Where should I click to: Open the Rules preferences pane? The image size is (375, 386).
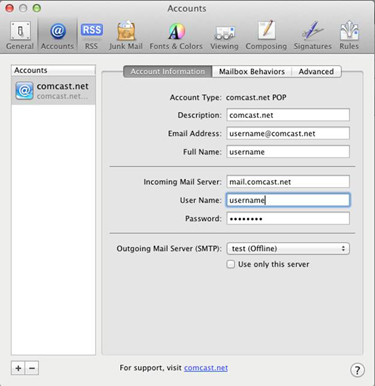[349, 36]
